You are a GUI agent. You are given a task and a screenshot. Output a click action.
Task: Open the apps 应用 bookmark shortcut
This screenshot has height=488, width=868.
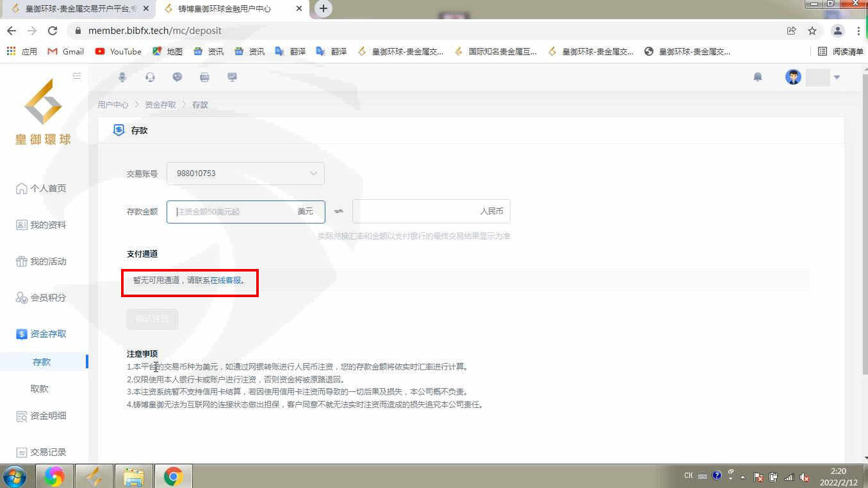(22, 52)
